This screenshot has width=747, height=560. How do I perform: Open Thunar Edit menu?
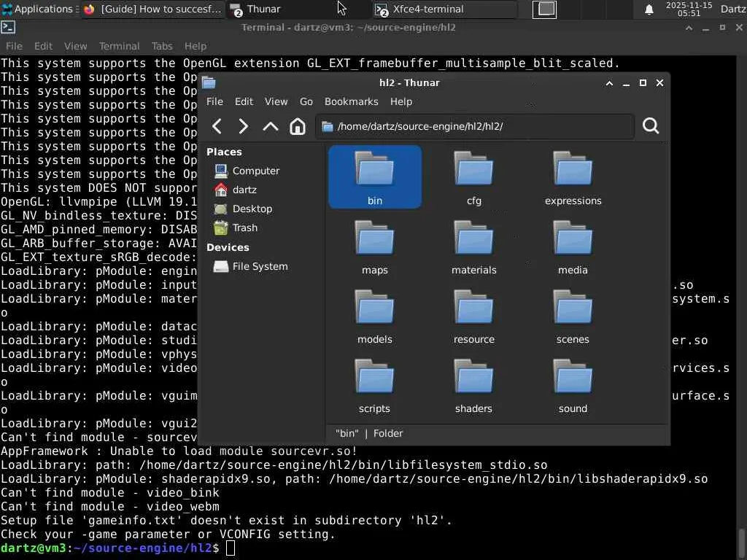[244, 101]
